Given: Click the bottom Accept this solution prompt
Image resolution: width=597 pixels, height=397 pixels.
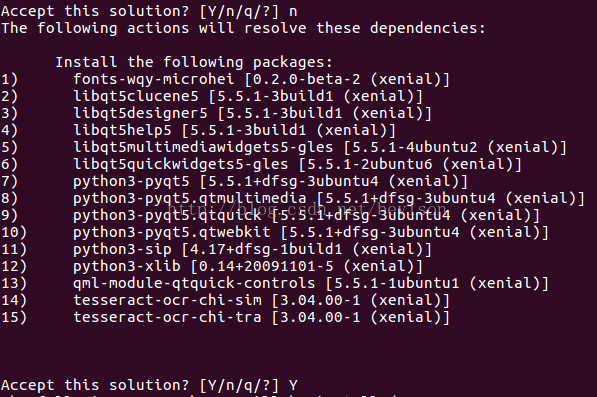Looking at the screenshot, I should (x=149, y=386).
